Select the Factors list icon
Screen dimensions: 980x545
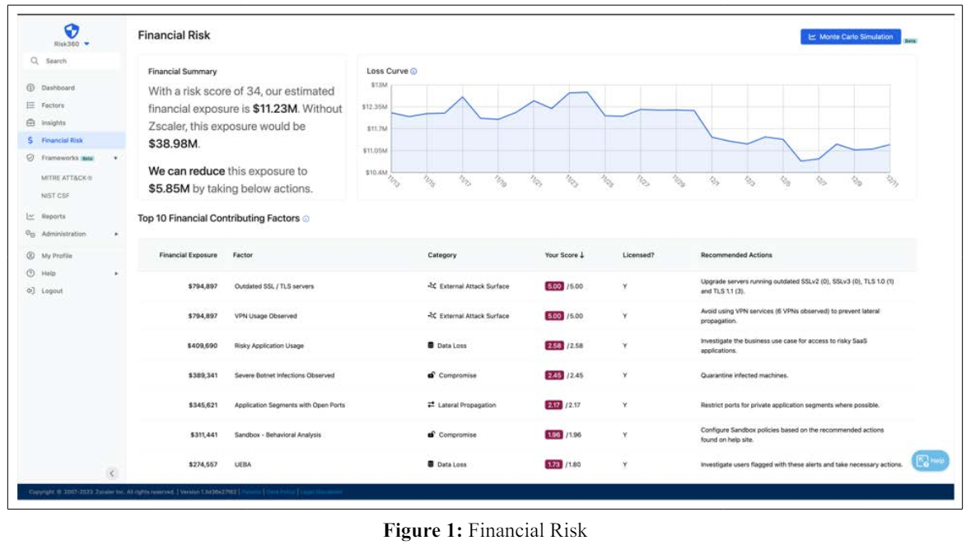pos(30,105)
